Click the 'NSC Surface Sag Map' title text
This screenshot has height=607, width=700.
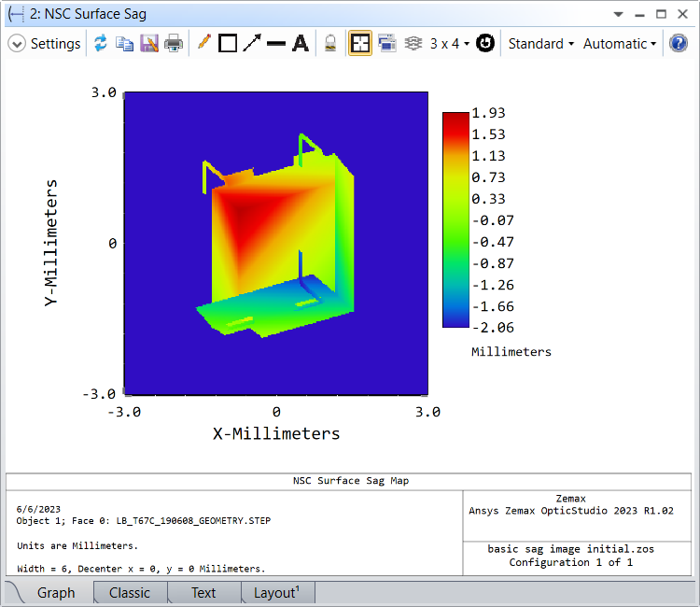pyautogui.click(x=350, y=481)
